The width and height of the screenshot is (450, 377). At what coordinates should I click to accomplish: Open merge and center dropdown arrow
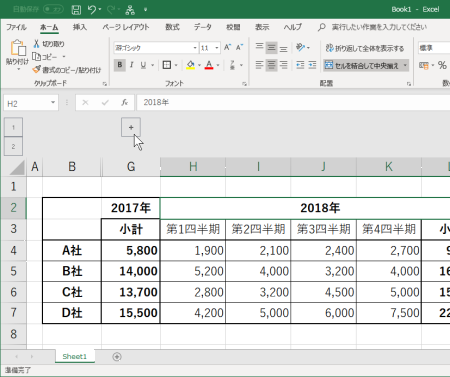tap(405, 65)
